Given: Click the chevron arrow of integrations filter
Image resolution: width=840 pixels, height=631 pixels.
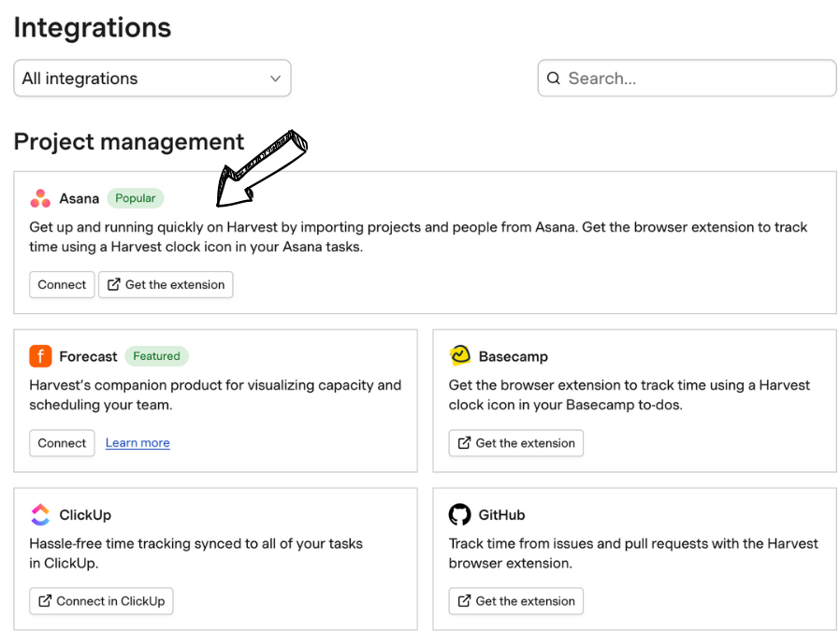Looking at the screenshot, I should click(x=275, y=79).
